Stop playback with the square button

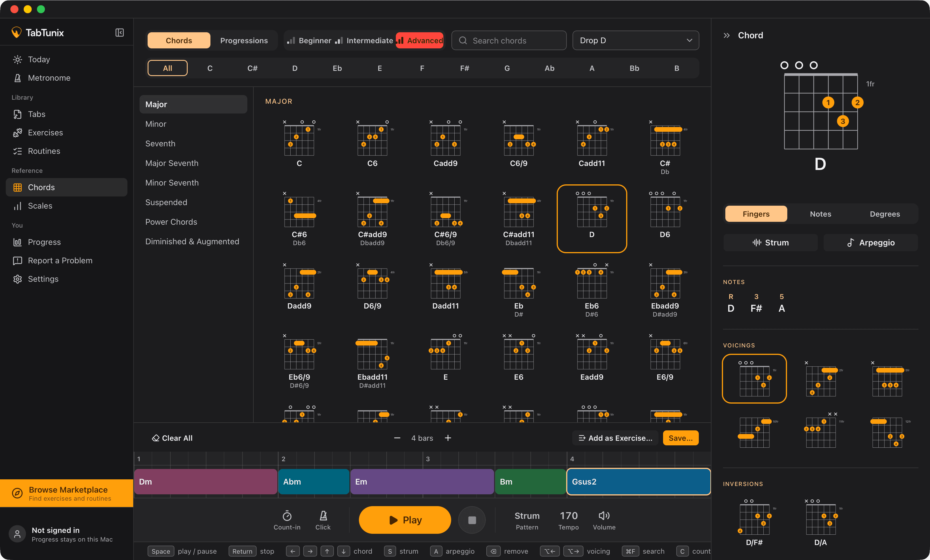click(472, 520)
